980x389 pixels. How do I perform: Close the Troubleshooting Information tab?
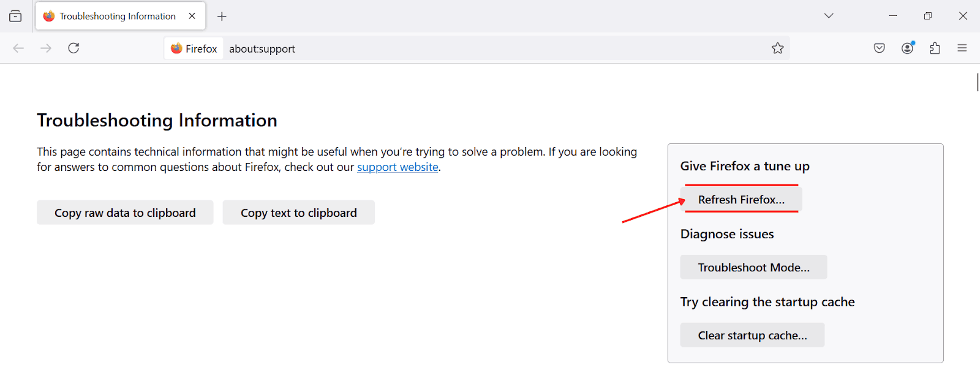(x=192, y=16)
